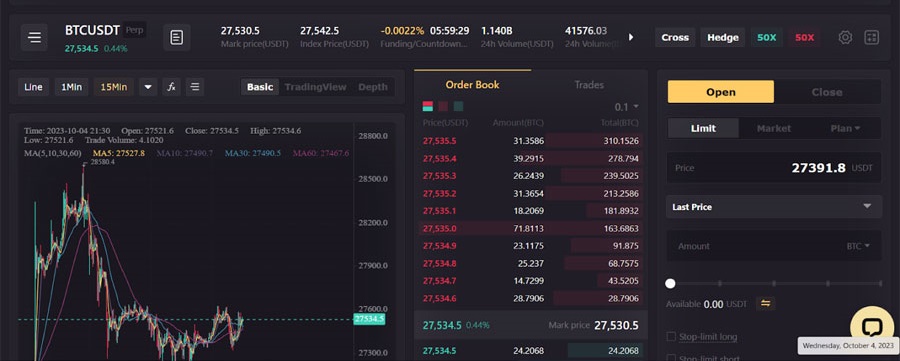The width and height of the screenshot is (900, 361).
Task: Click the Perp contract label
Action: (x=135, y=30)
